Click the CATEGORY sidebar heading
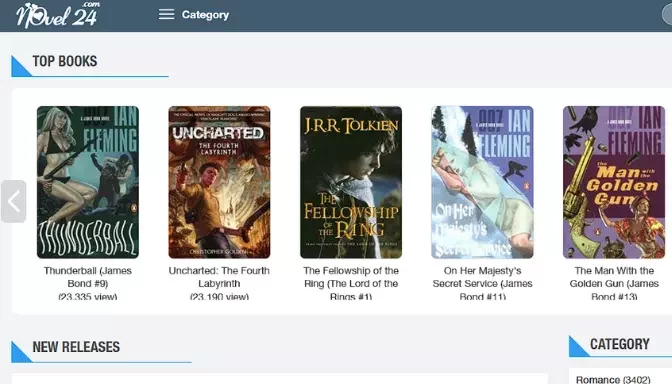 click(x=620, y=344)
